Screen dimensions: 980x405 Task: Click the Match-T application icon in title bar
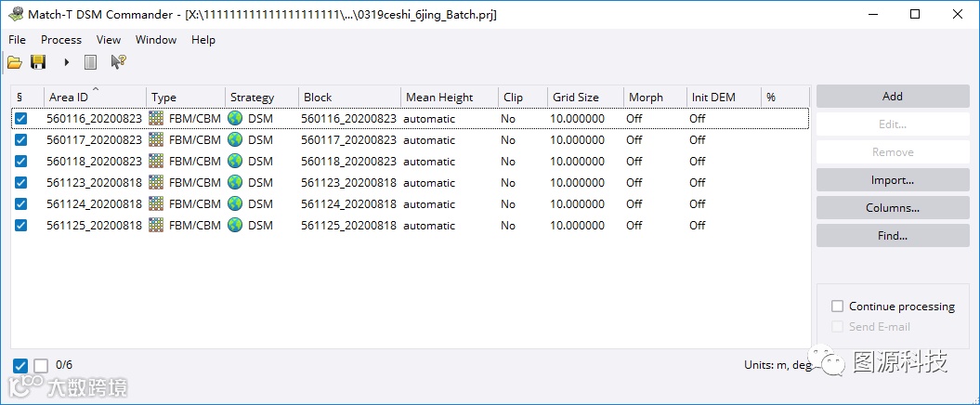(x=16, y=14)
